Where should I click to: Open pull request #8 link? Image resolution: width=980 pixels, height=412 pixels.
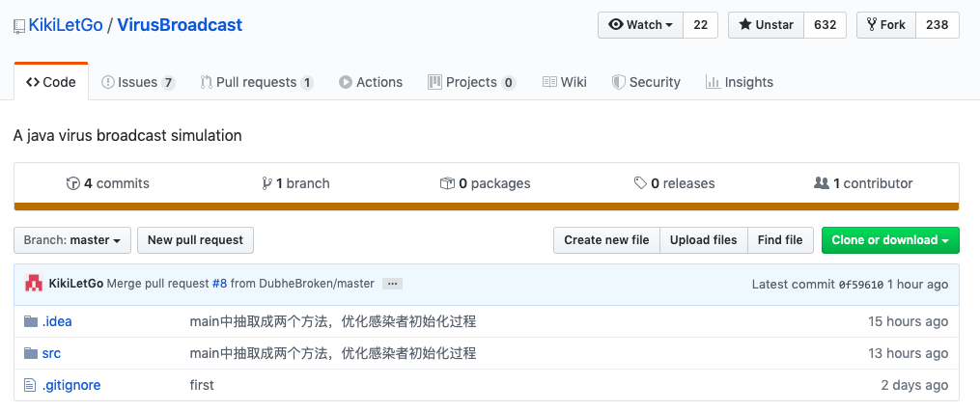[x=219, y=284]
